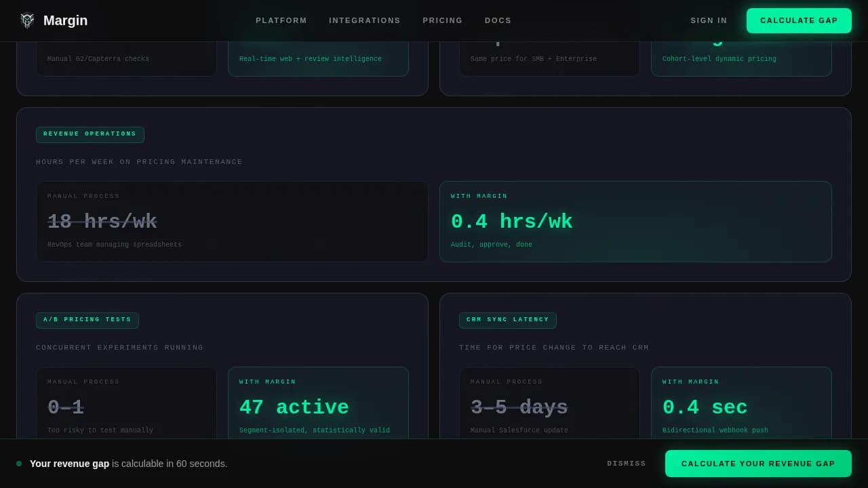This screenshot has width=868, height=488.
Task: Click 'Audit, approve, done' caption
Action: click(492, 245)
